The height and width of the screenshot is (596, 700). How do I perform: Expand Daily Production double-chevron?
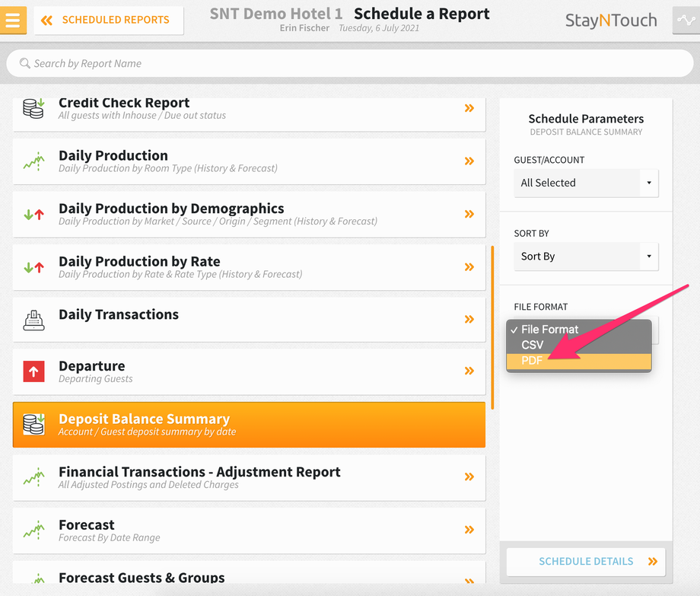click(469, 161)
